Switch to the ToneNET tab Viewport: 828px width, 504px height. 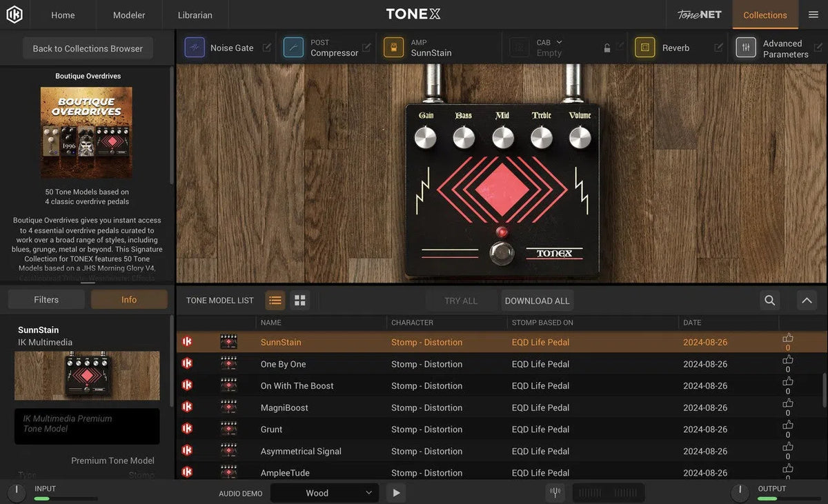point(698,14)
